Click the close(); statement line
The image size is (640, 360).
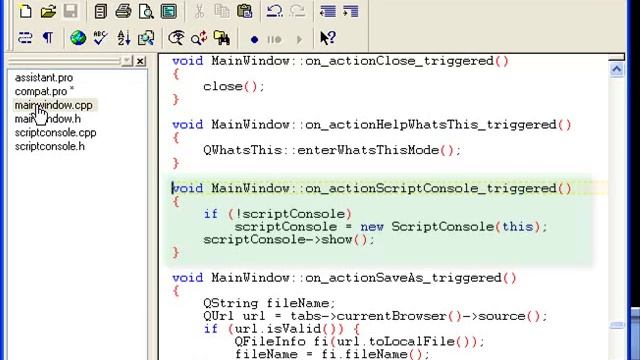(x=234, y=87)
